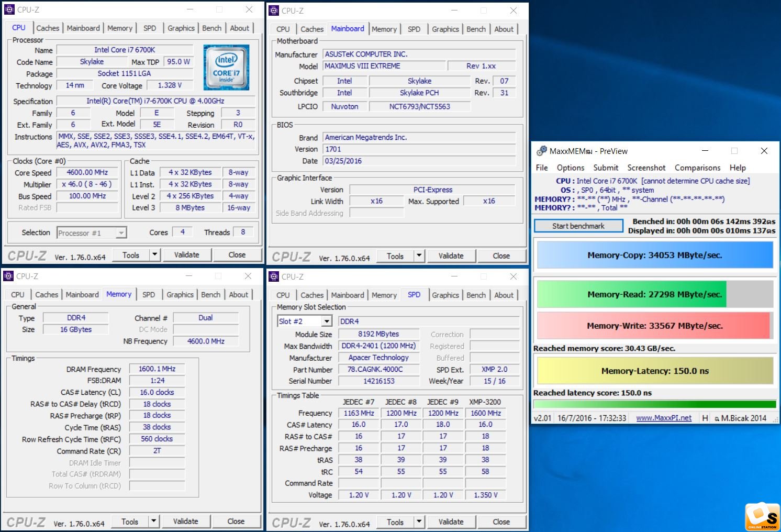Click Memory-Read result bar
This screenshot has height=532, width=781.
click(655, 294)
